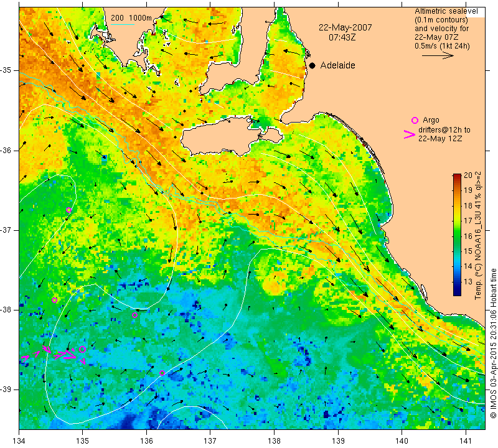498x448 pixels.
Task: Click the magenta drifter chevron legend symbol
Action: (410, 134)
